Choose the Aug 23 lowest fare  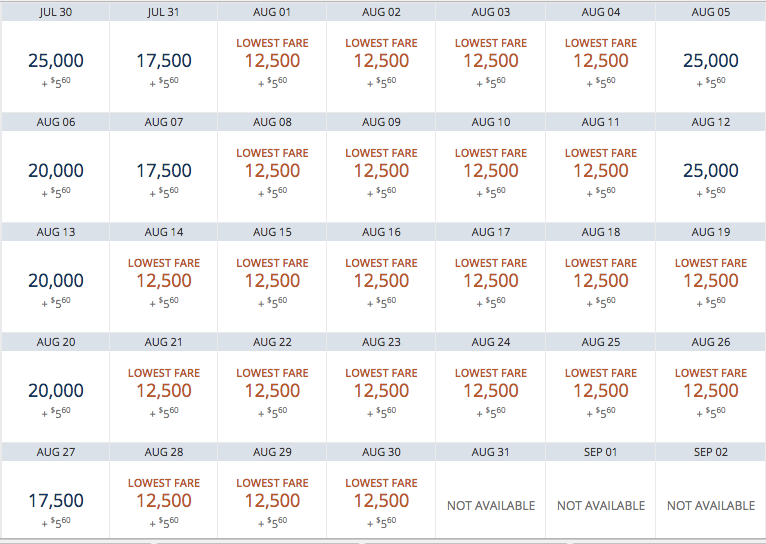[x=381, y=396]
